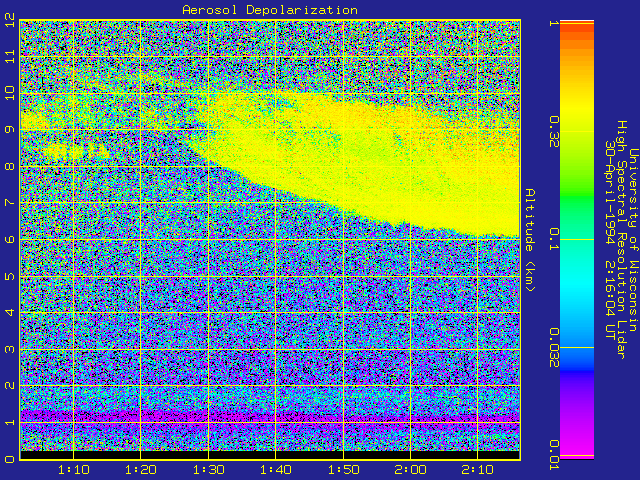Click the 'Altitude (km)' axis title

[530, 240]
